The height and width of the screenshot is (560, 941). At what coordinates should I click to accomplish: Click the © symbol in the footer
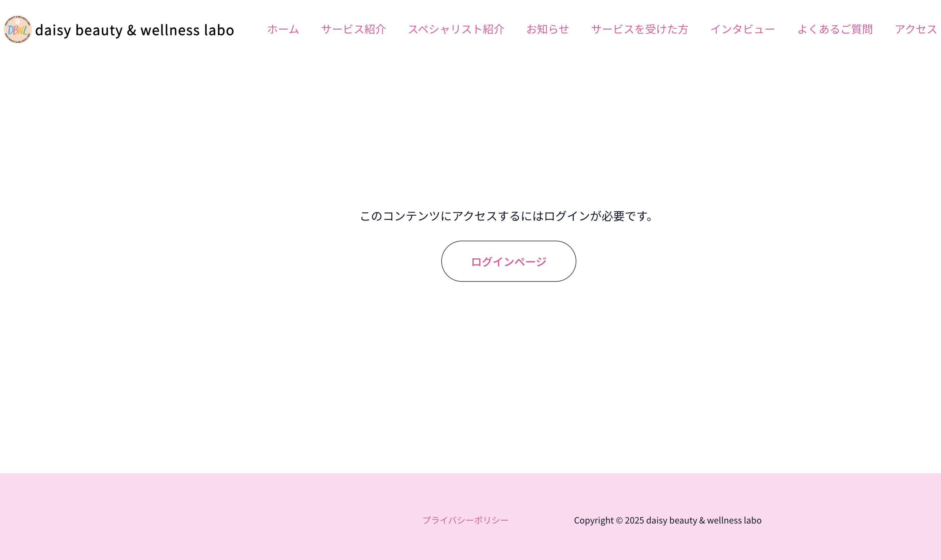click(x=619, y=520)
